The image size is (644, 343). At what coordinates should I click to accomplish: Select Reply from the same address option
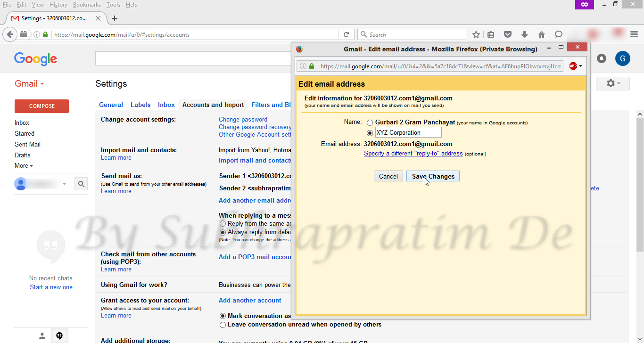223,224
